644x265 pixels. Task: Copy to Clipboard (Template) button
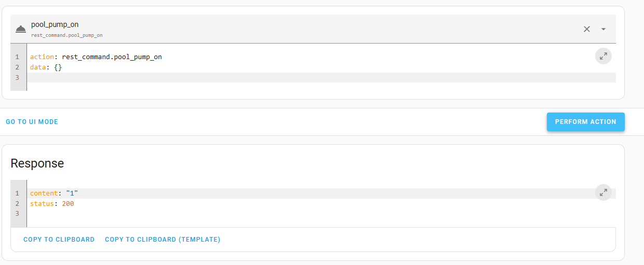pos(163,240)
